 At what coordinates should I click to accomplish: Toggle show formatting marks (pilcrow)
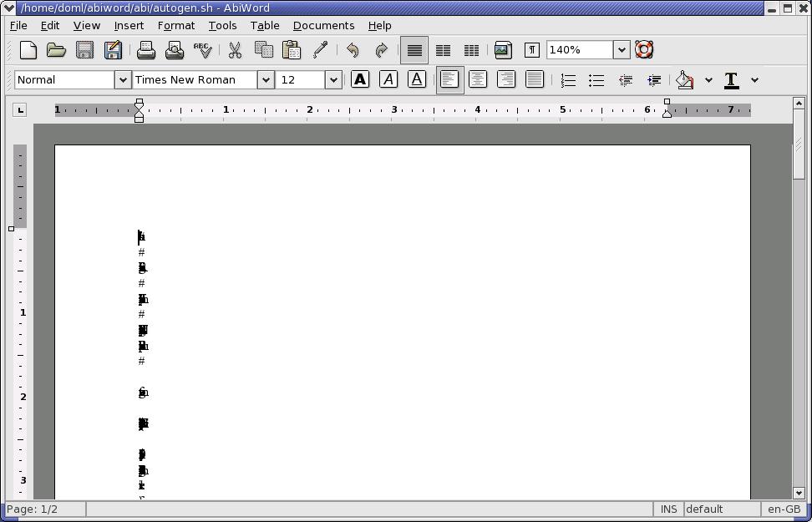pos(531,50)
